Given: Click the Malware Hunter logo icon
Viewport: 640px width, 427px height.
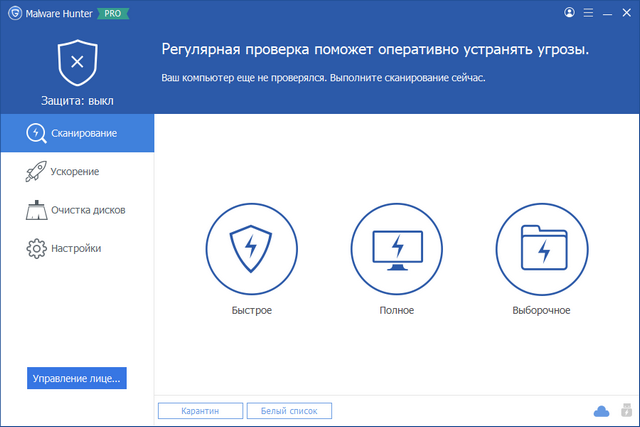Looking at the screenshot, I should click(11, 12).
